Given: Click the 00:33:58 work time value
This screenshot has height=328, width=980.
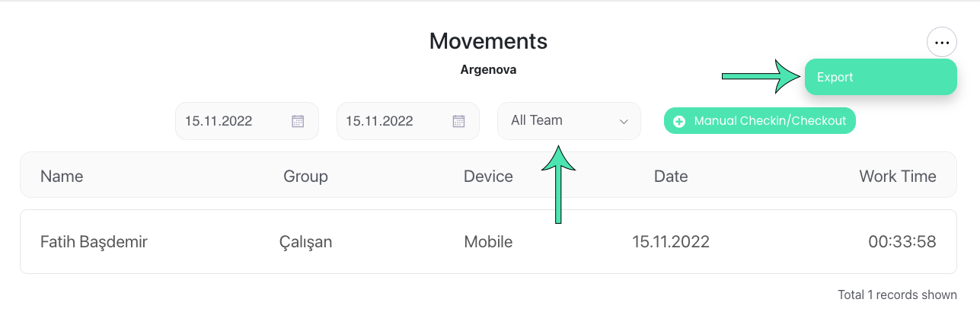Looking at the screenshot, I should (x=902, y=242).
